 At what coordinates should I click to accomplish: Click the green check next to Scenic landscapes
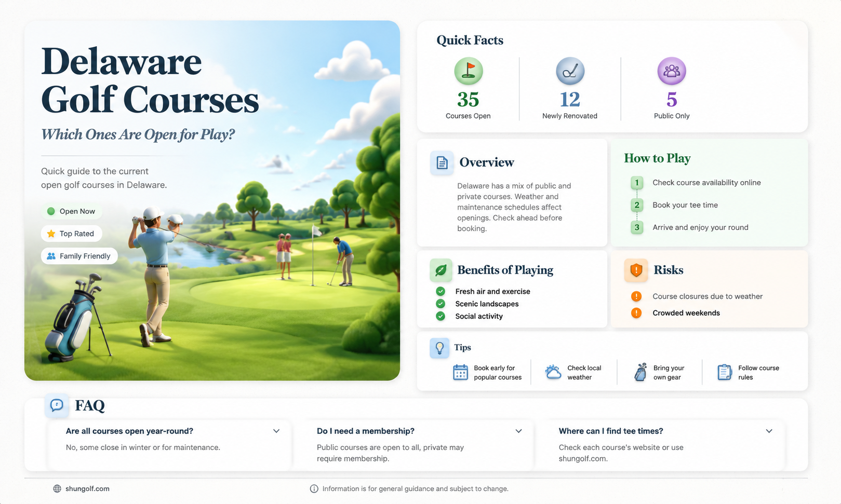click(x=440, y=304)
